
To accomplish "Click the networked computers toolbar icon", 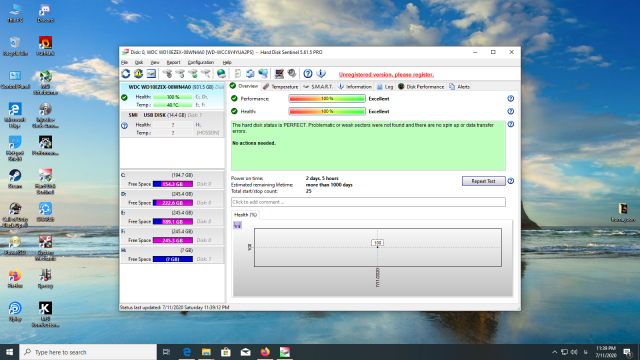I will point(263,73).
